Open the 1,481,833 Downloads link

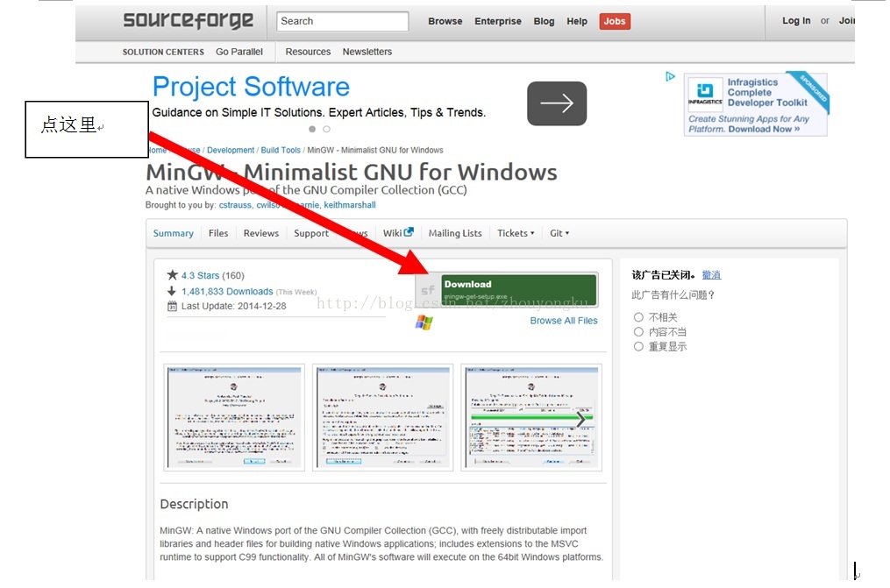(x=227, y=292)
